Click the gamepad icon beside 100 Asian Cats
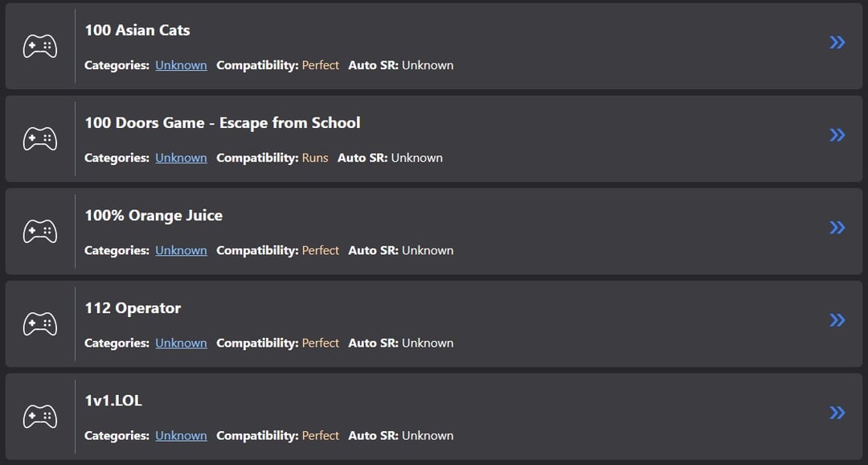This screenshot has width=868, height=465. click(39, 46)
